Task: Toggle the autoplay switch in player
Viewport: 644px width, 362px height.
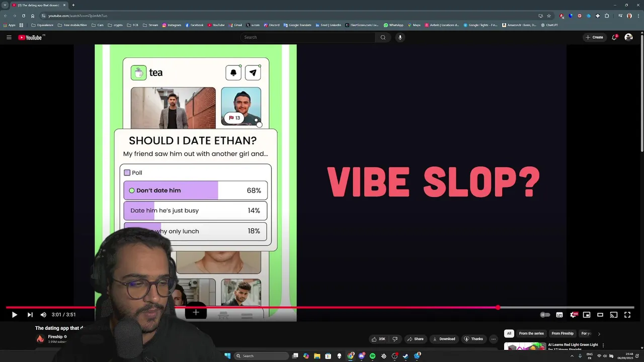Action: coord(545,315)
